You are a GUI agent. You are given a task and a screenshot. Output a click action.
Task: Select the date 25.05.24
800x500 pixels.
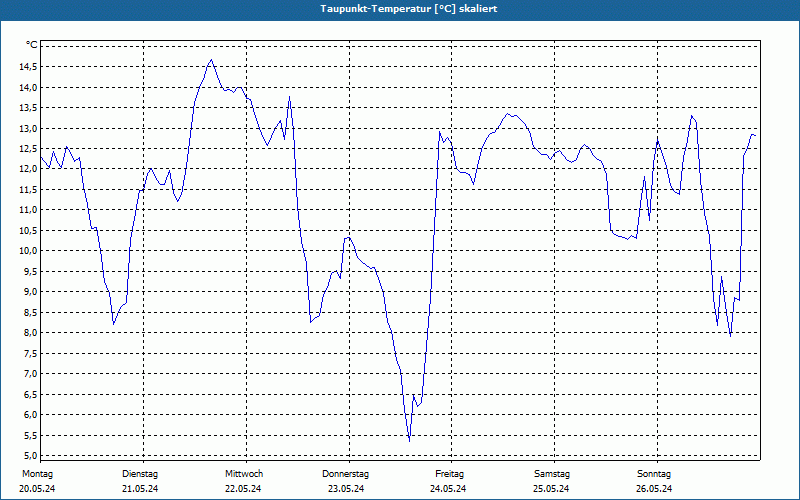(x=551, y=489)
